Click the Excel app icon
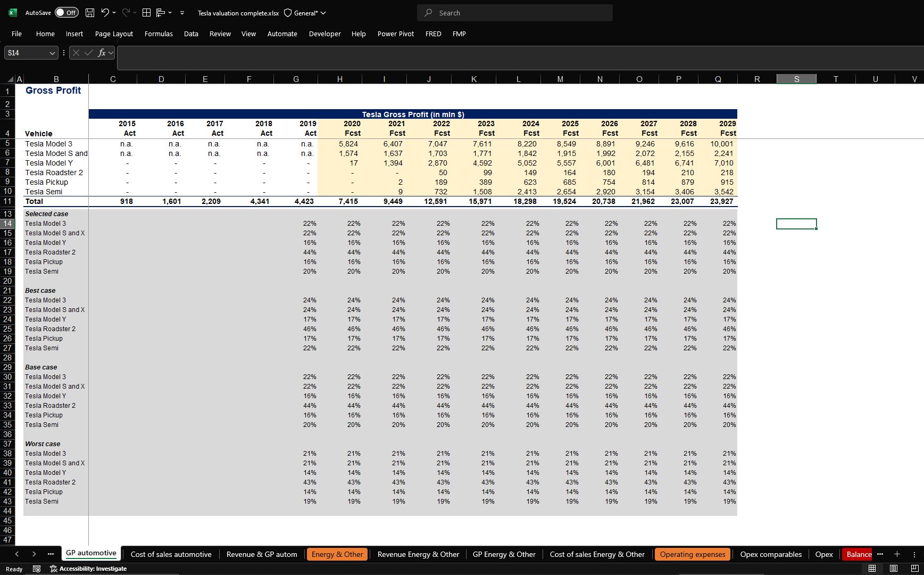Image resolution: width=924 pixels, height=575 pixels. click(x=12, y=13)
